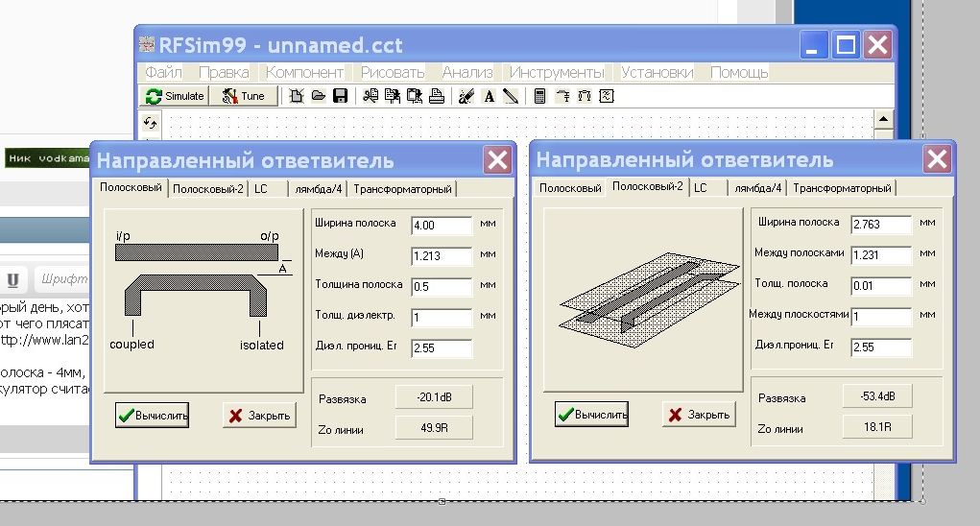Open a circuit file with the folder icon
Viewport: 980px width, 526px height.
tap(318, 96)
